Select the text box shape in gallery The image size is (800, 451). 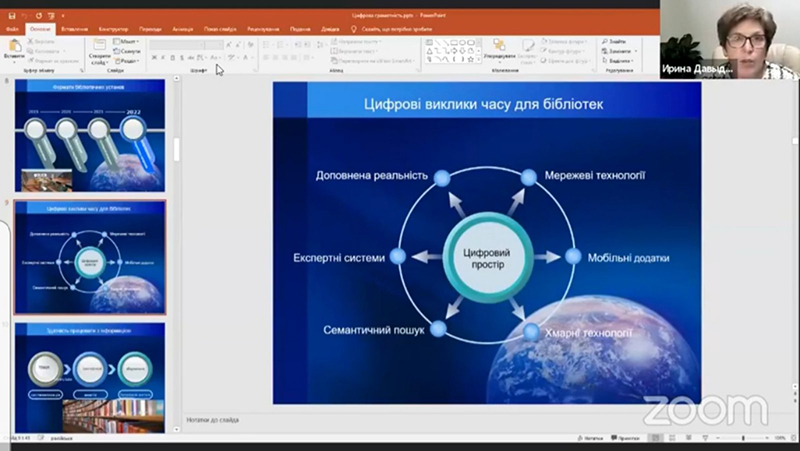click(430, 42)
